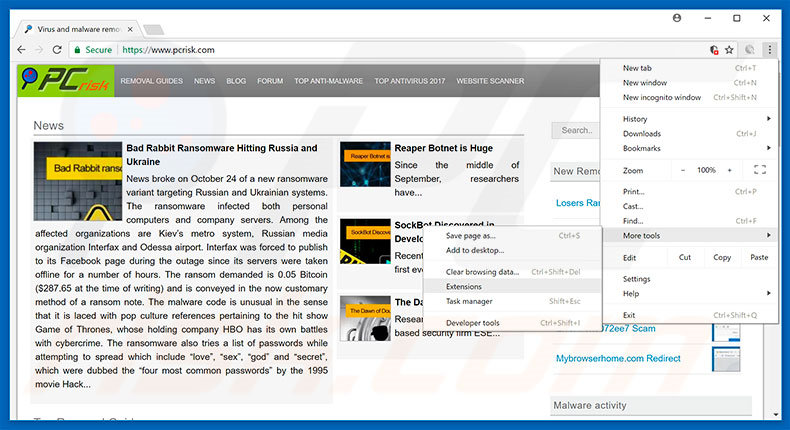Click the page scrollbar down arrow

click(x=775, y=415)
